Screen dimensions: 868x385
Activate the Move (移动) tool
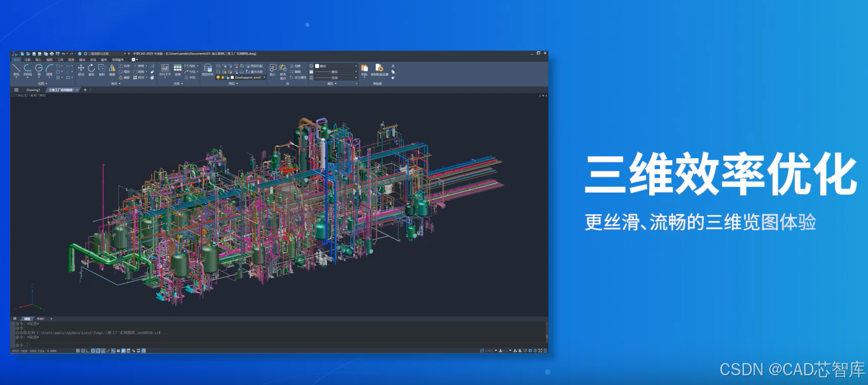[81, 70]
